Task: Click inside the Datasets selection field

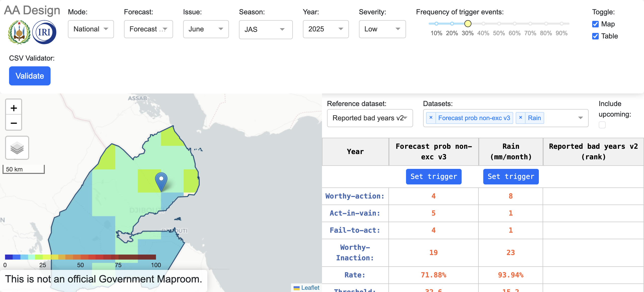Action: coord(561,118)
